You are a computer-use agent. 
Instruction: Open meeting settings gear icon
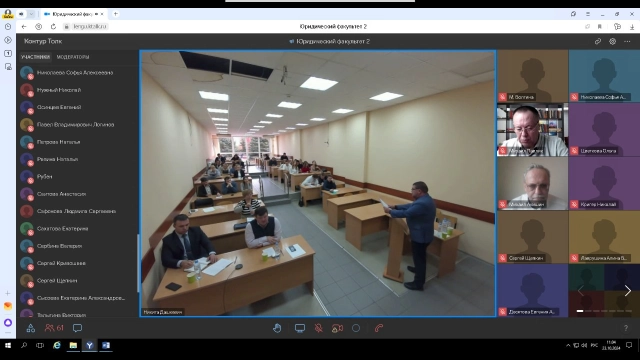coord(612,41)
